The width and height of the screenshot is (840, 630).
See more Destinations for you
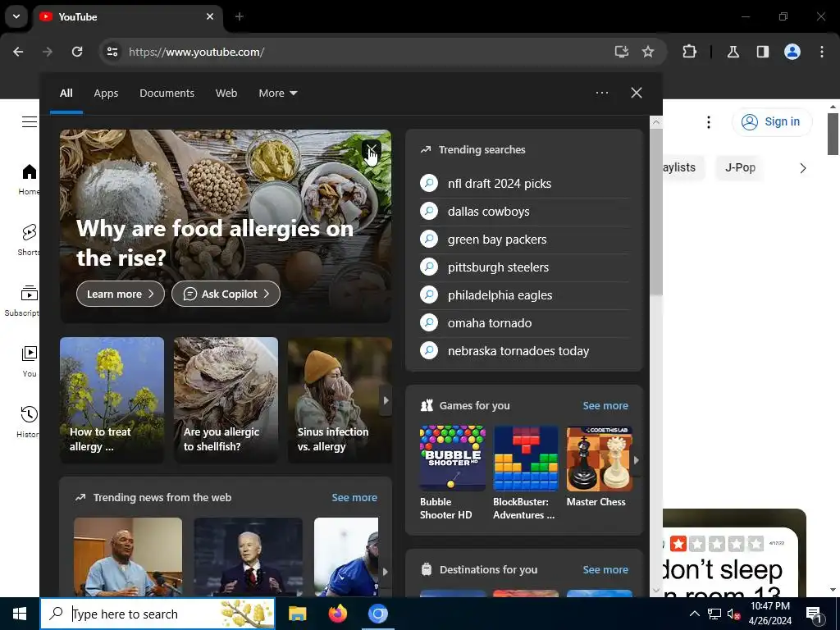[x=605, y=570]
